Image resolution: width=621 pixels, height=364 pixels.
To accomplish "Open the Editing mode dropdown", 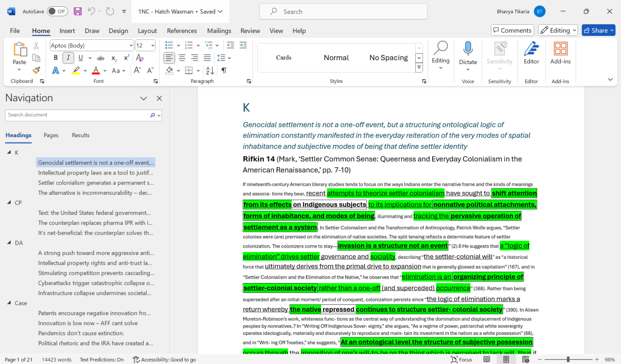I will [x=558, y=30].
